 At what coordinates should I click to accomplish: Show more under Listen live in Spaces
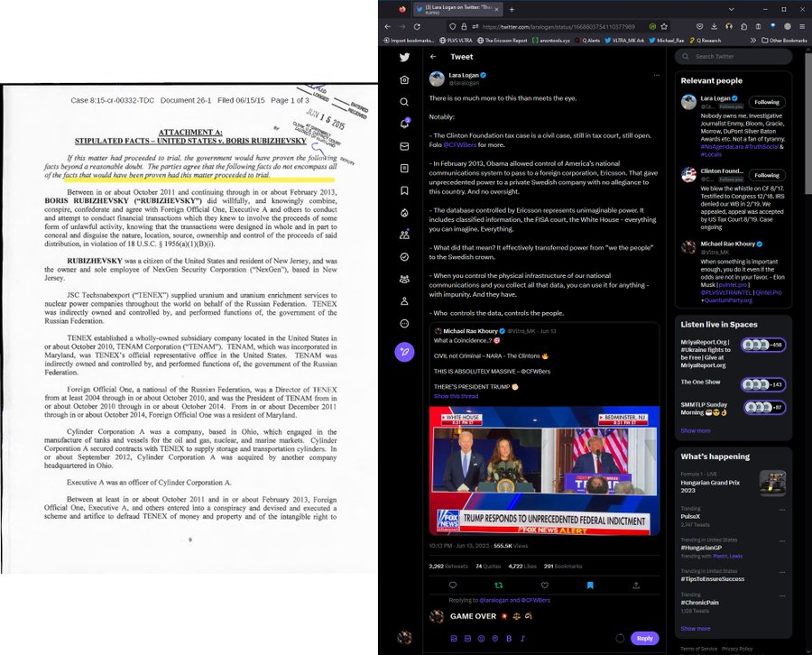click(x=695, y=430)
